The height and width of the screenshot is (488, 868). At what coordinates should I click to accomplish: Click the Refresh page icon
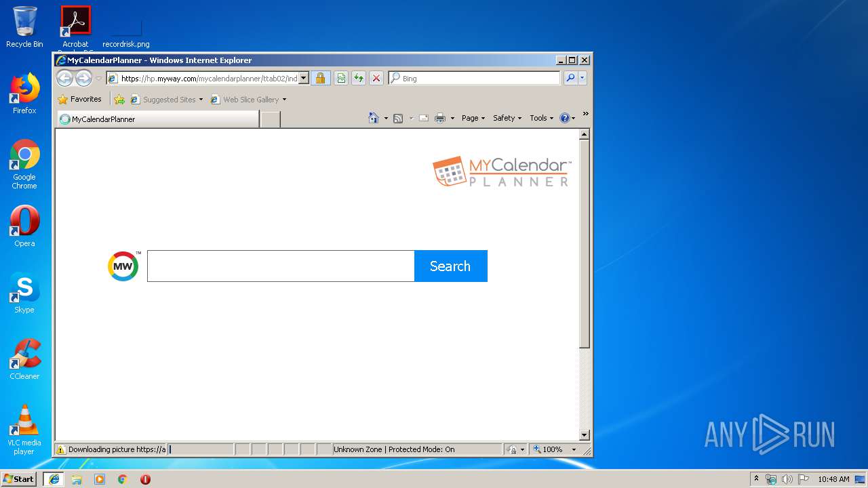click(x=359, y=78)
